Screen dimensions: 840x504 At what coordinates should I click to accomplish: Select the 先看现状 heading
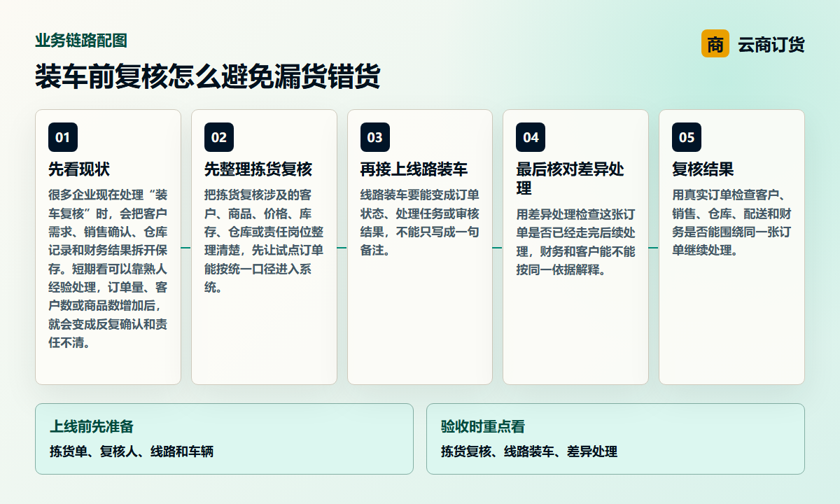pos(79,169)
